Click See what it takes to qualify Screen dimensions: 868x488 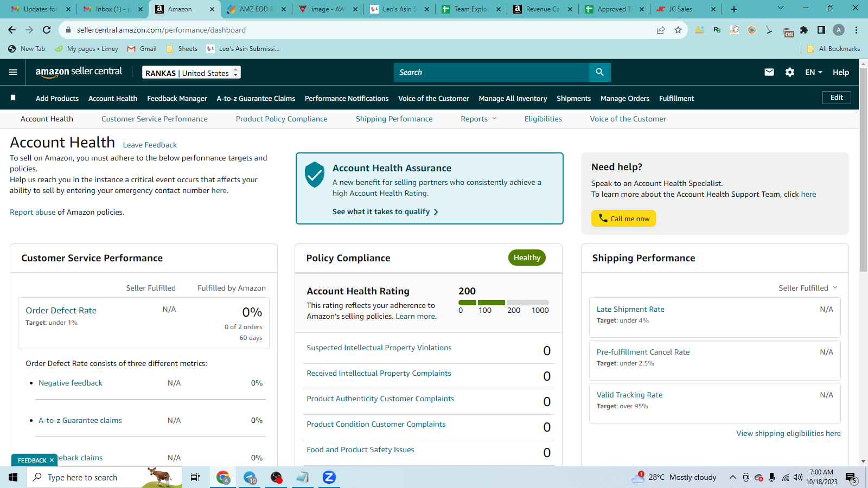pos(385,211)
